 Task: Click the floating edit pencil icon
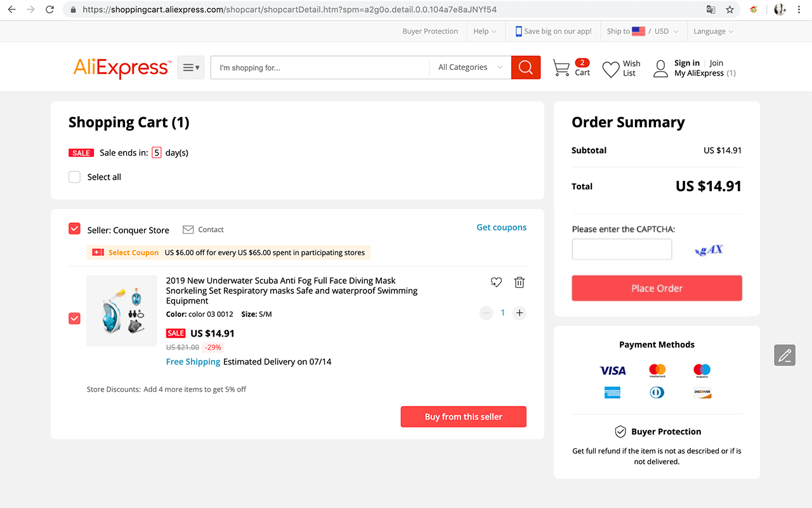(785, 355)
